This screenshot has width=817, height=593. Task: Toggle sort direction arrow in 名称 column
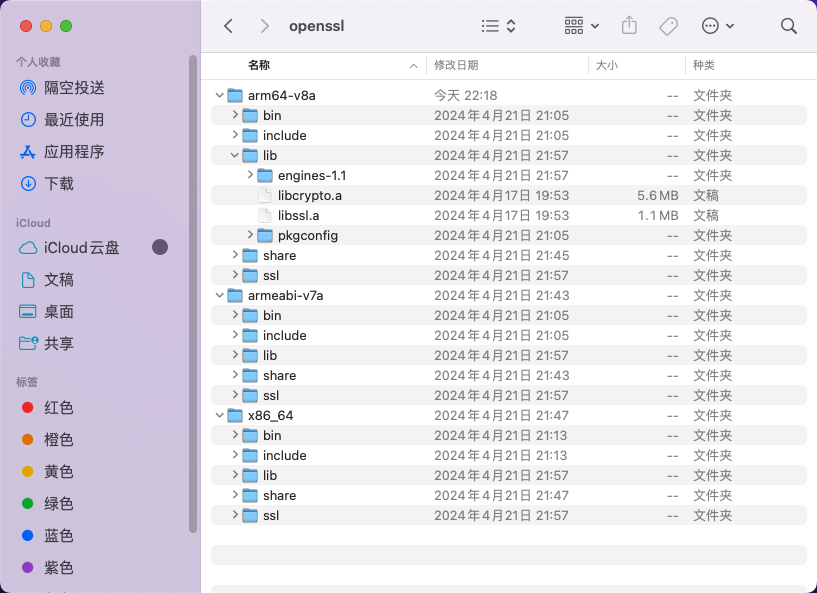pyautogui.click(x=414, y=66)
